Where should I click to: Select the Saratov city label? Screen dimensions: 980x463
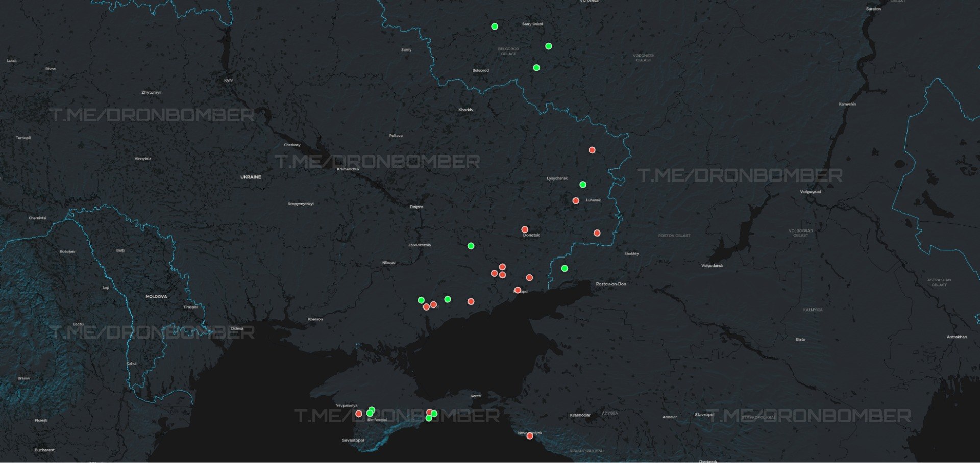pos(874,9)
